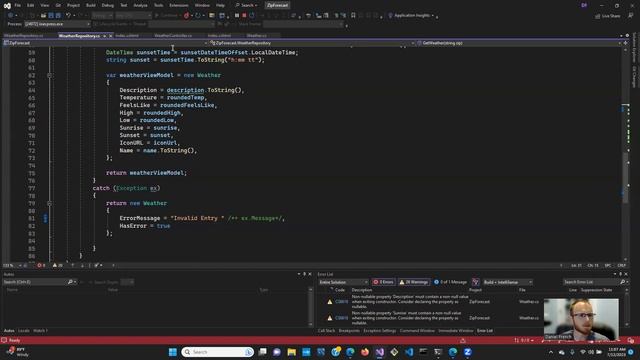Open the Call Stack tab

[326, 331]
